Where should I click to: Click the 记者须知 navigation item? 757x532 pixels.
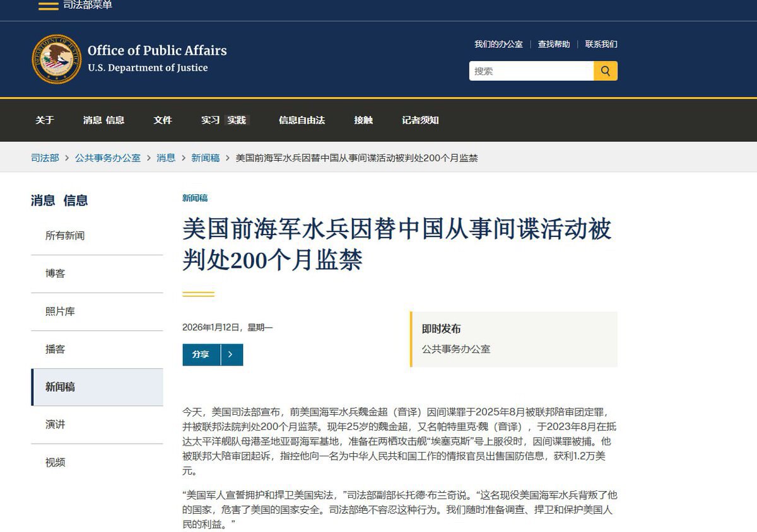(421, 120)
